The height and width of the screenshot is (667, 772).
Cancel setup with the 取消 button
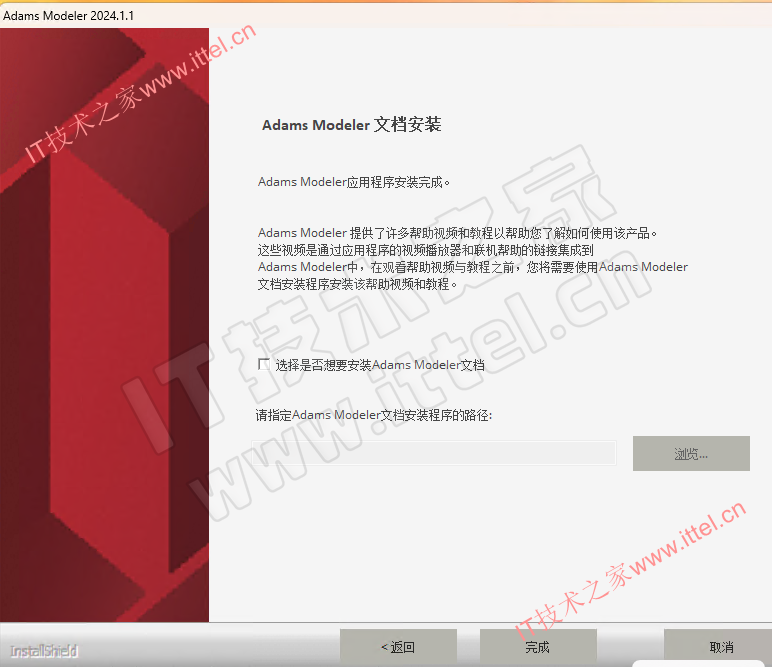[719, 646]
